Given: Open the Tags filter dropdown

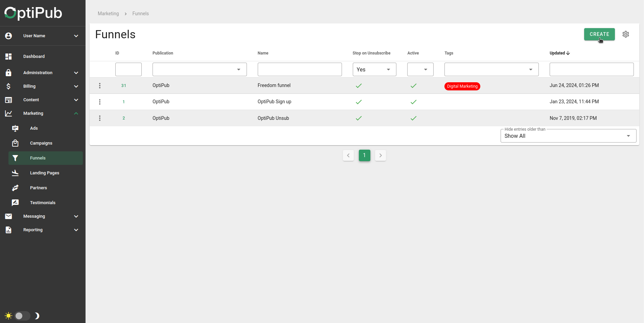Looking at the screenshot, I should (x=491, y=69).
